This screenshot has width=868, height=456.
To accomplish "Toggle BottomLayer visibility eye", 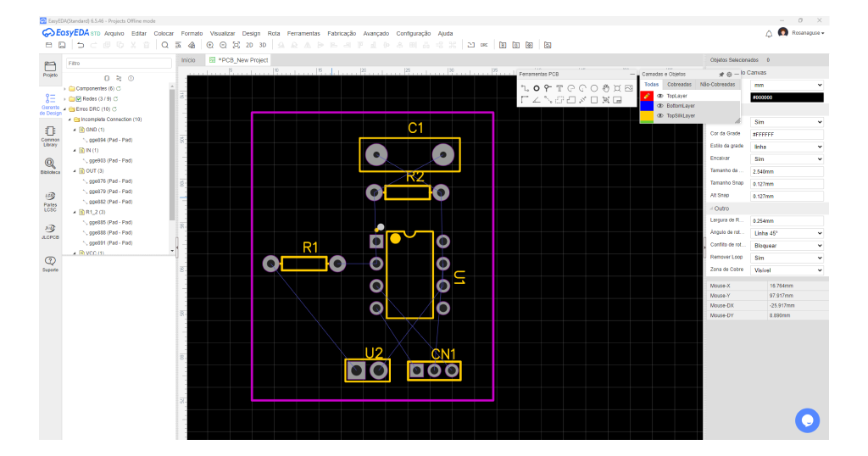I will 659,106.
